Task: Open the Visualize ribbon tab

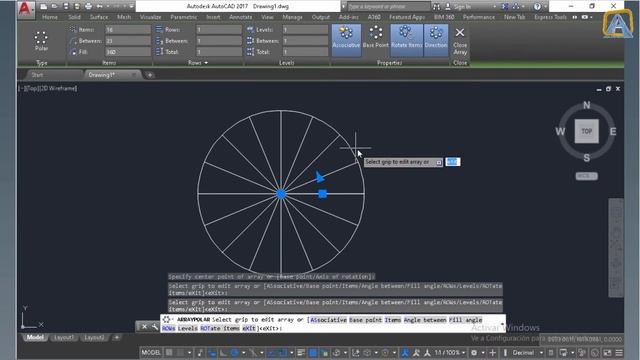Action: pos(151,17)
